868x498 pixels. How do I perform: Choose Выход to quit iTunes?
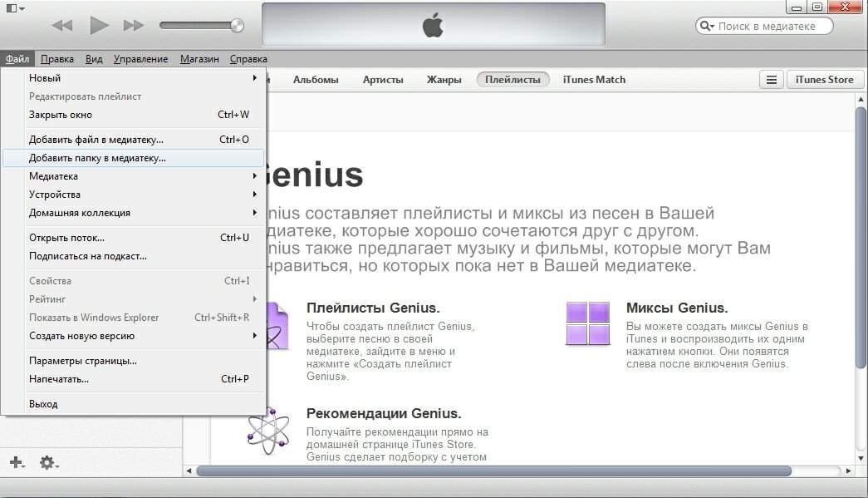click(x=133, y=404)
